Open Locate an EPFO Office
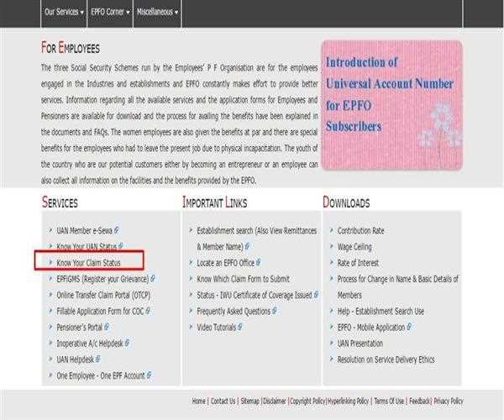This screenshot has width=504, height=420. pyautogui.click(x=226, y=263)
